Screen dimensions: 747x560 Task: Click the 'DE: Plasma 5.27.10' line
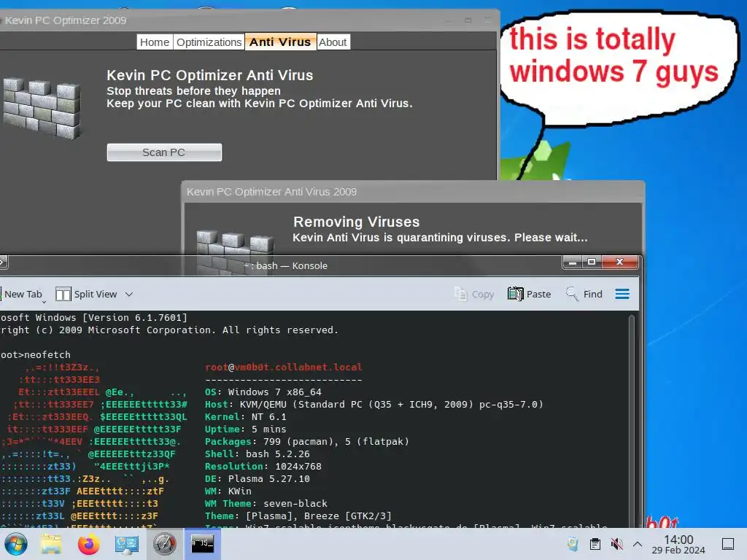258,478
